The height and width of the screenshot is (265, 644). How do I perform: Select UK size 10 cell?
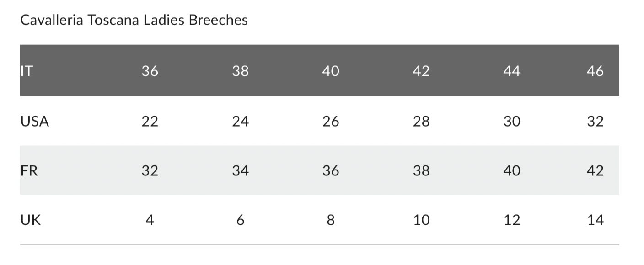(421, 221)
